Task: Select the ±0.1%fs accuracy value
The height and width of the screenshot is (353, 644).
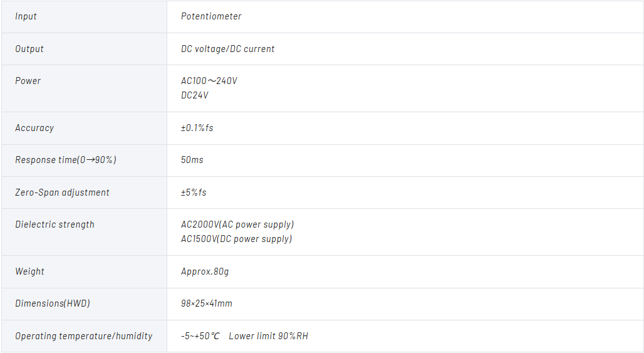Action: (197, 128)
